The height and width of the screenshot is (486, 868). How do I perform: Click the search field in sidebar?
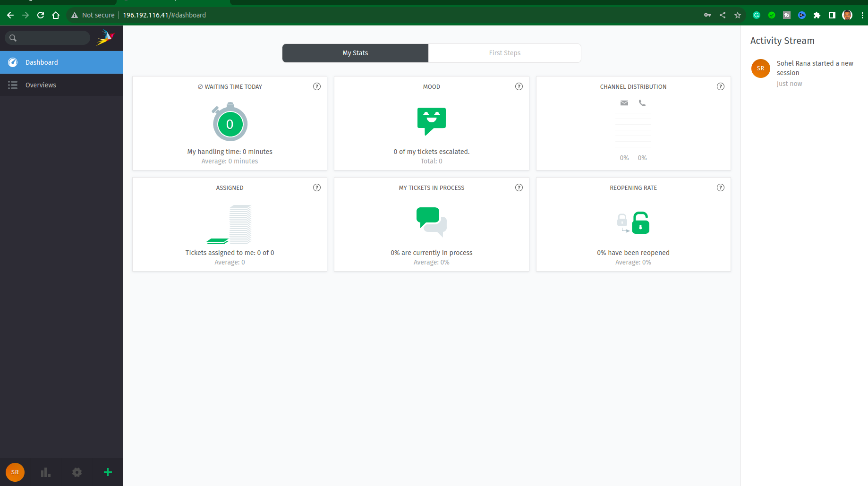pyautogui.click(x=47, y=38)
